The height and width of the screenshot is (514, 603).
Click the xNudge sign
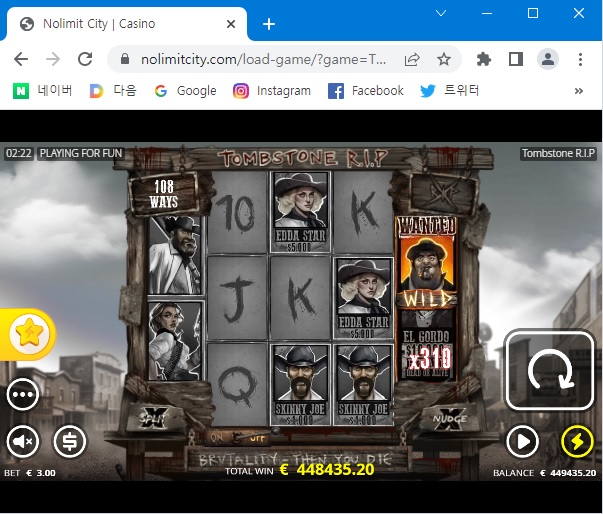(x=449, y=418)
